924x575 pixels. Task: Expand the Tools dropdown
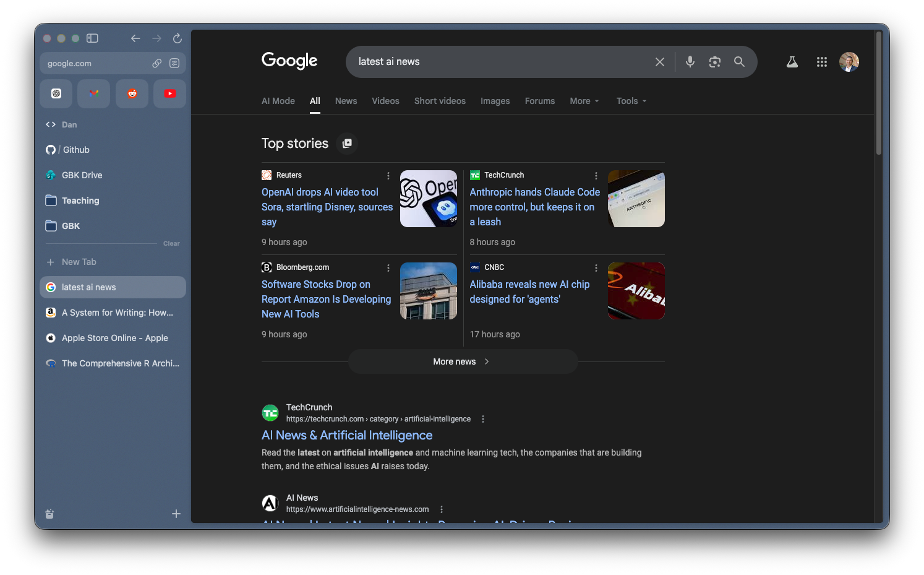(x=631, y=101)
